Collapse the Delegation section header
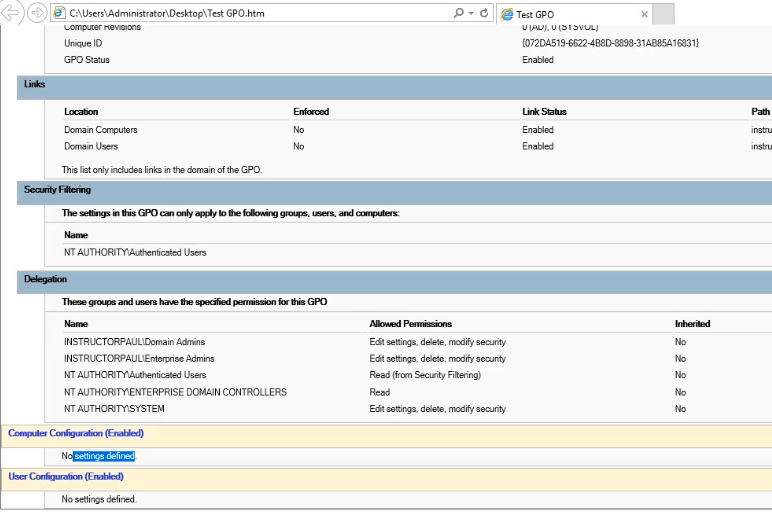Image resolution: width=772 pixels, height=513 pixels. coord(45,279)
